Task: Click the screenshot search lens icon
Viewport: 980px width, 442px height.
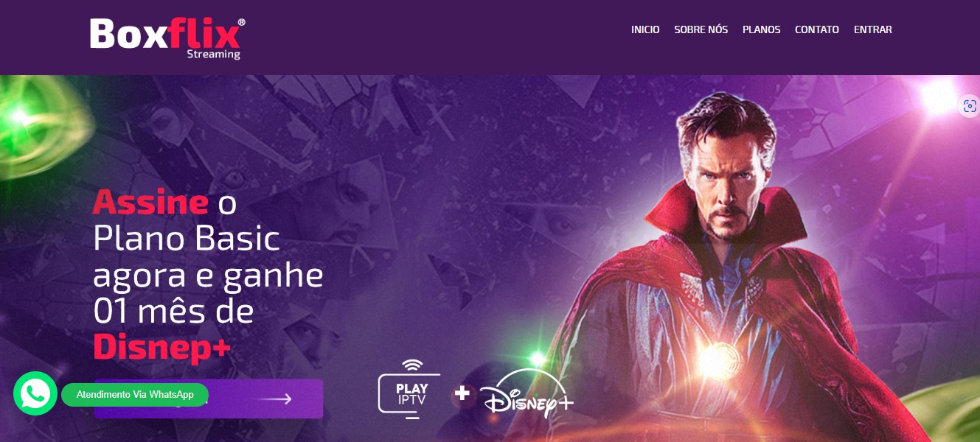Action: point(969,106)
